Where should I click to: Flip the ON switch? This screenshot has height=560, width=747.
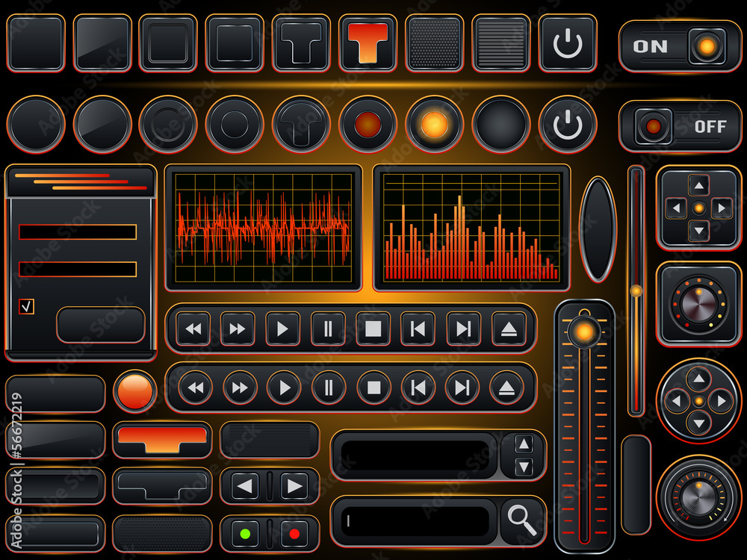pos(680,46)
